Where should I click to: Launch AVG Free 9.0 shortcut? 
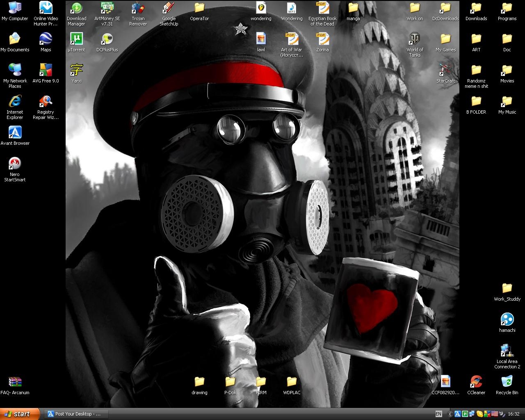click(x=46, y=74)
